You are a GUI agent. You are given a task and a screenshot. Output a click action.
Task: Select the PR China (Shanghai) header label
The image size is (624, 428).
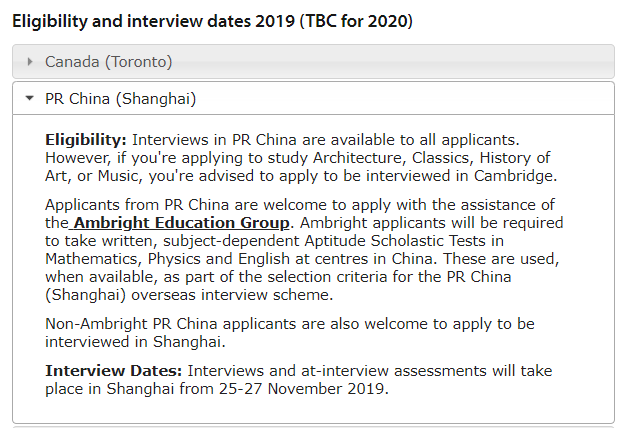[121, 99]
